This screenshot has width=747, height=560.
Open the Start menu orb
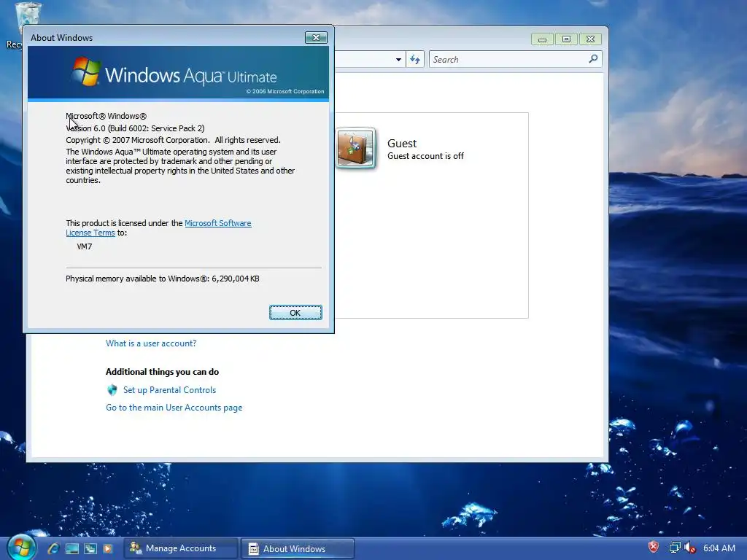coord(21,547)
